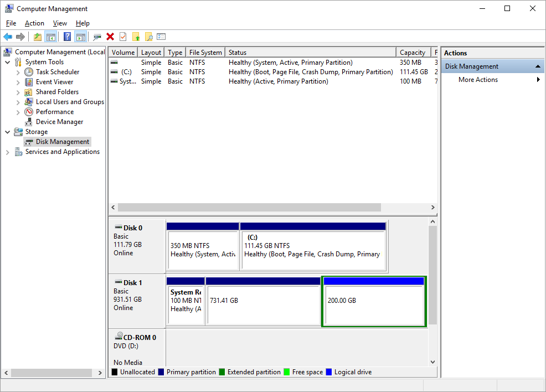This screenshot has width=546, height=392.
Task: Open the Action menu
Action: pyautogui.click(x=34, y=23)
